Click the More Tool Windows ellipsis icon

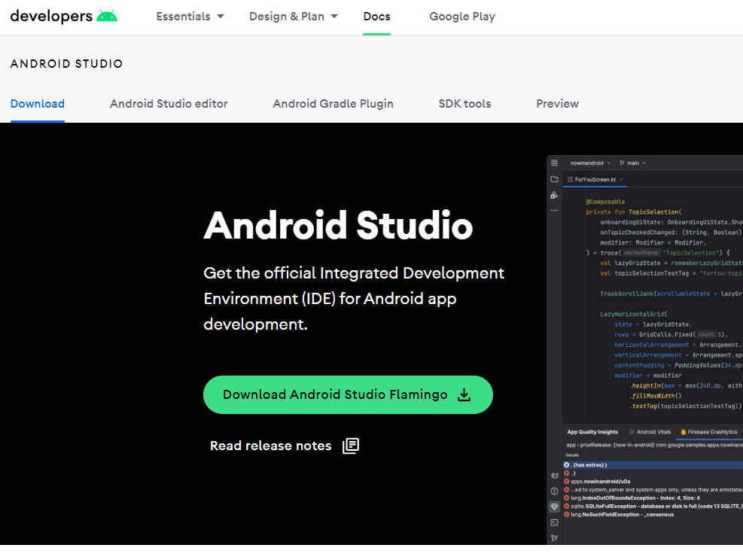pos(554,210)
